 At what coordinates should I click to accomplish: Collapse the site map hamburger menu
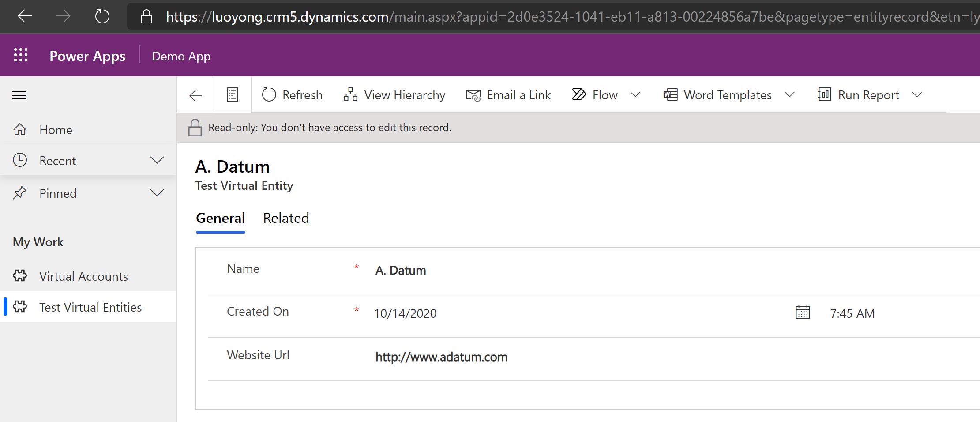pos(19,95)
